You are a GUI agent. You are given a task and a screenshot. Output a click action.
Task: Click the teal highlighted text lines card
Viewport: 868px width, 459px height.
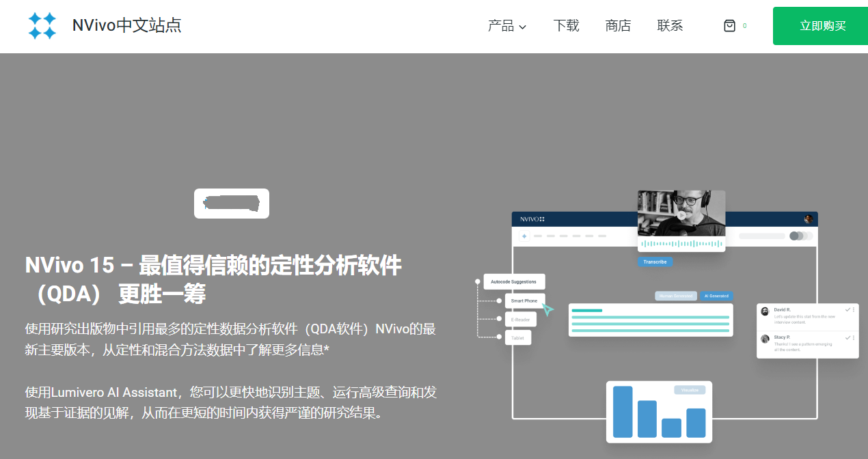pyautogui.click(x=651, y=320)
